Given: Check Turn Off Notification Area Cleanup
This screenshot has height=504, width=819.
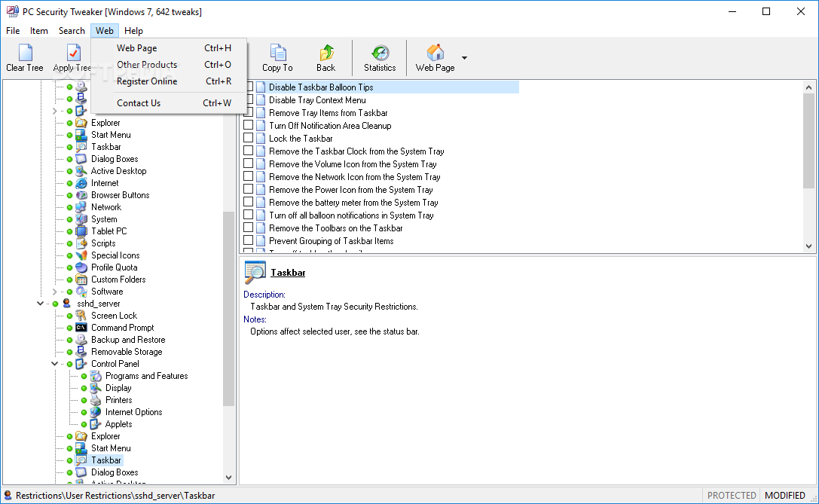Looking at the screenshot, I should tap(248, 125).
